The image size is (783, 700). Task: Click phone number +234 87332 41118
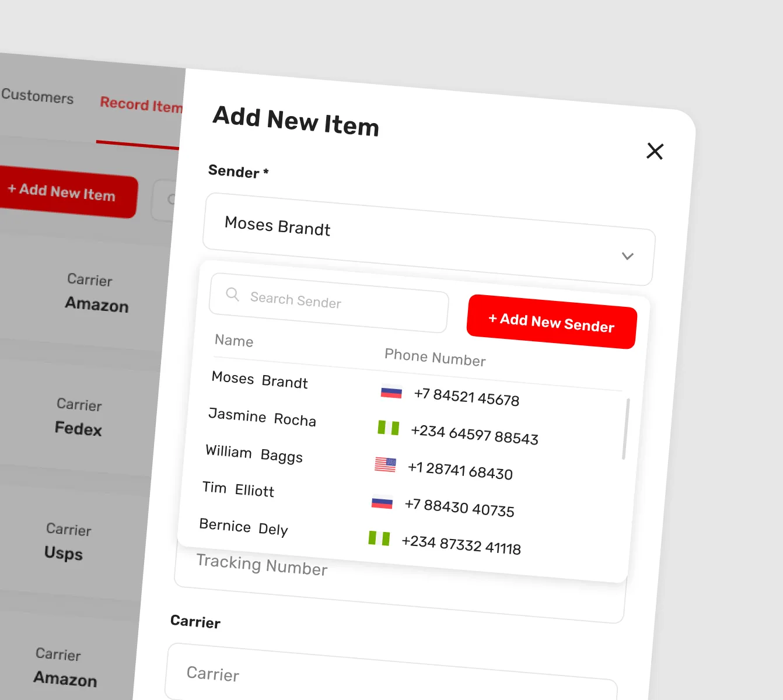(x=461, y=545)
